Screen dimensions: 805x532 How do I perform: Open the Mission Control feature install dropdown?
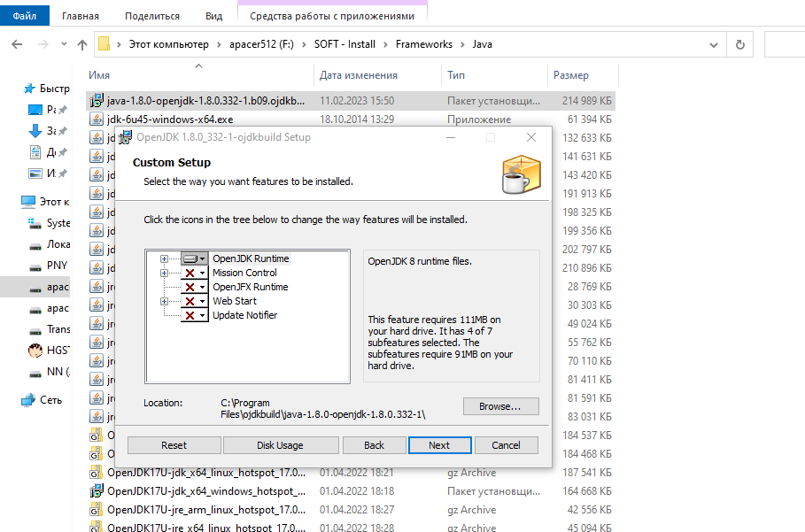195,273
